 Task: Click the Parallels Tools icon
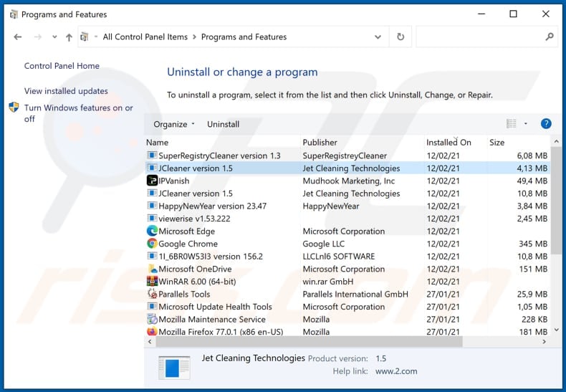coord(152,294)
